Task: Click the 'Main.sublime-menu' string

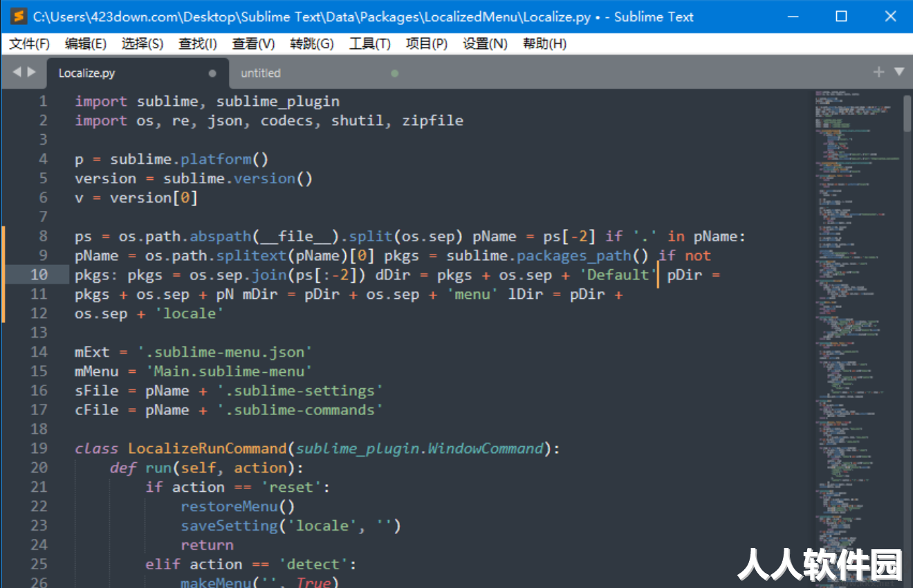Action: coord(230,371)
